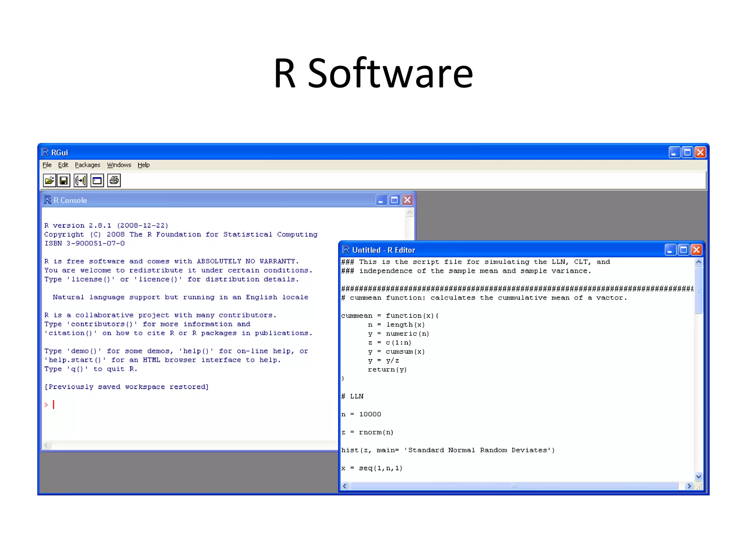This screenshot has height=560, width=747.
Task: Click R Editor vertical scroll up arrow
Action: point(698,262)
